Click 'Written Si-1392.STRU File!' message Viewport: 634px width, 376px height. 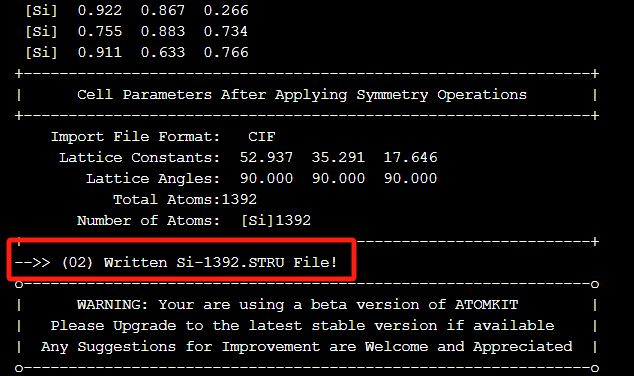pyautogui.click(x=220, y=263)
